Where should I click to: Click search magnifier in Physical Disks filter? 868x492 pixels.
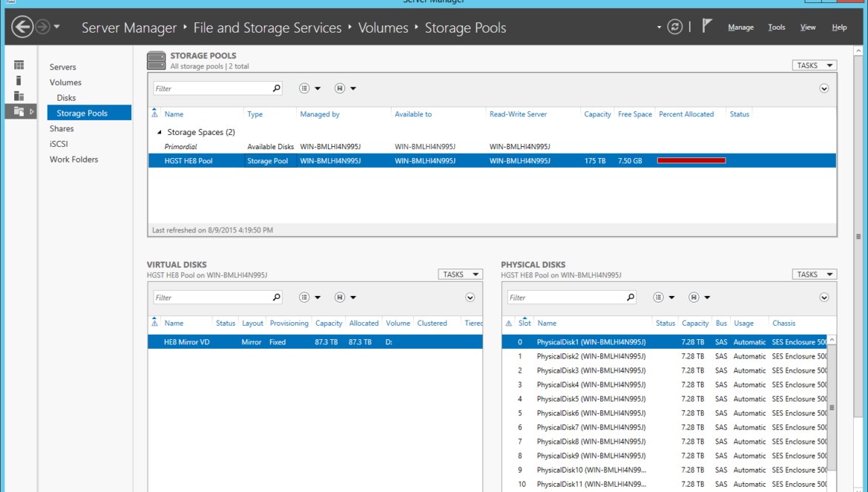pos(631,298)
